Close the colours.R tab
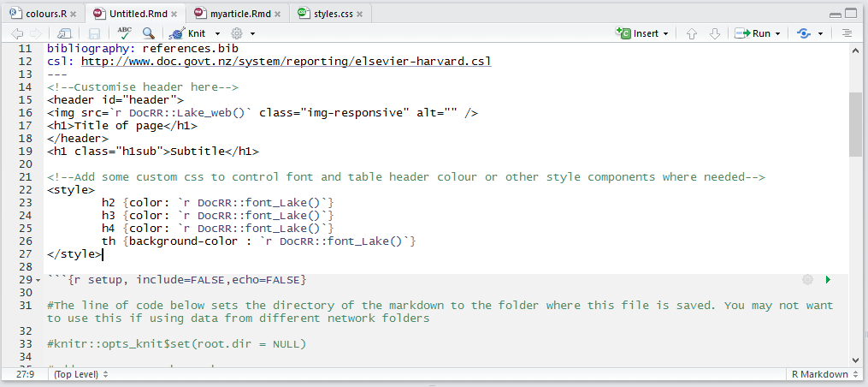This screenshot has width=868, height=387. pos(74,14)
